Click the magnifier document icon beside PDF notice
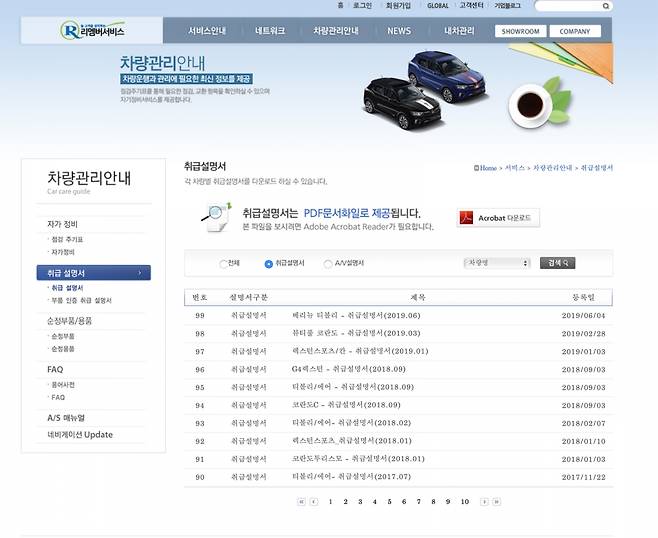The width and height of the screenshot is (658, 538). (217, 216)
